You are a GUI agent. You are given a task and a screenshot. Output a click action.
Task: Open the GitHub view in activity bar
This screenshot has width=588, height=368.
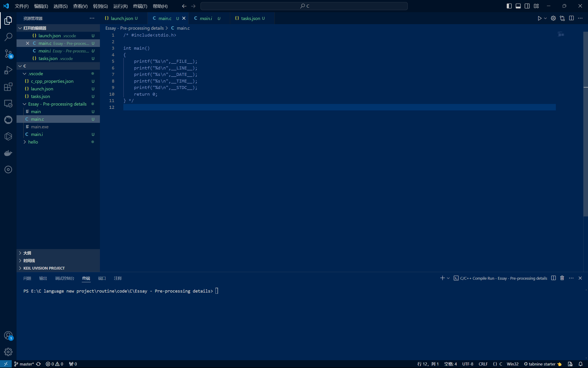coord(8,120)
